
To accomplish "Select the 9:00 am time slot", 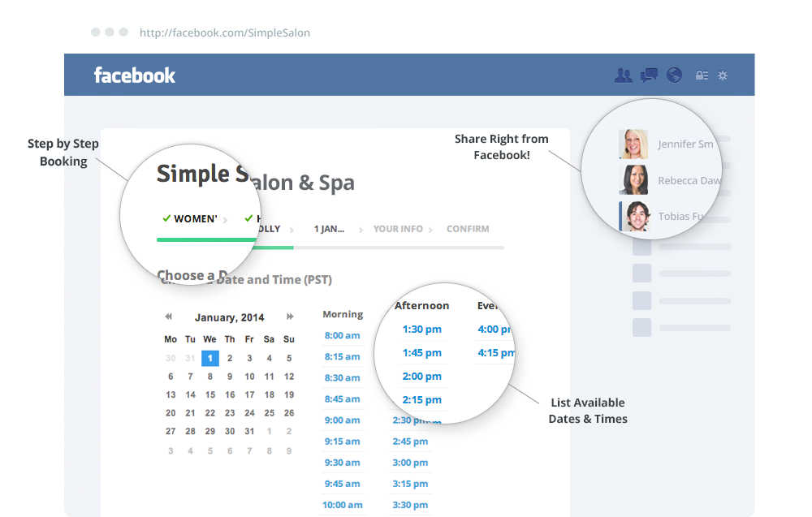I will click(342, 420).
